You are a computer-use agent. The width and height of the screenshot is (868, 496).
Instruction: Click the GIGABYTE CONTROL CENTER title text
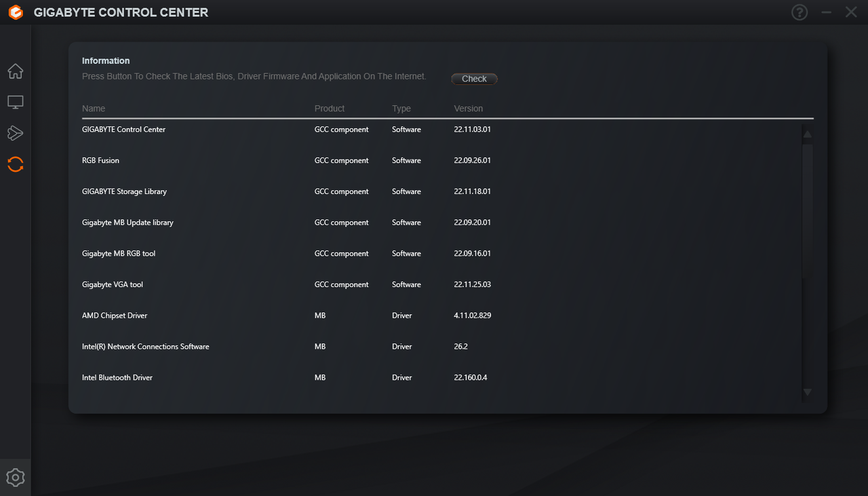pos(121,12)
